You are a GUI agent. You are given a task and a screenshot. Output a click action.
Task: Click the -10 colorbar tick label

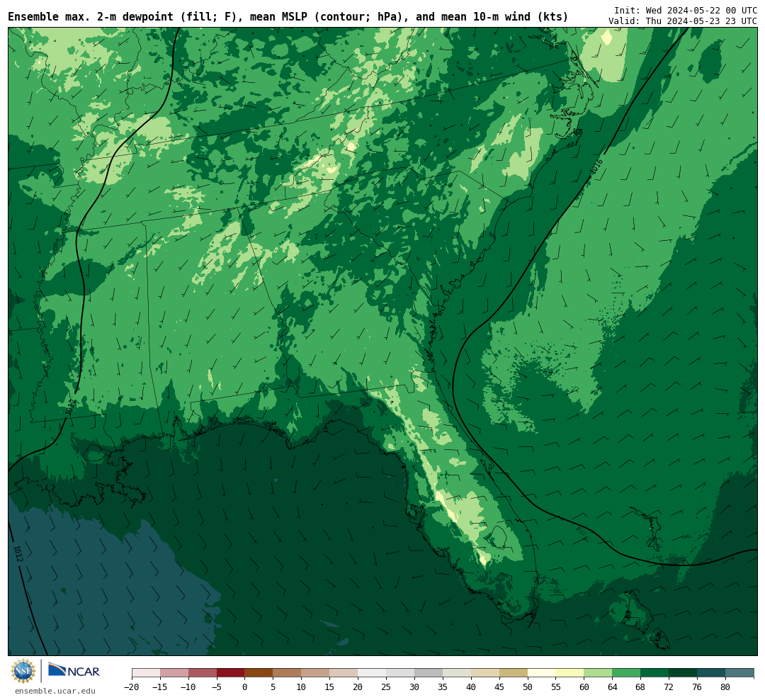click(188, 687)
